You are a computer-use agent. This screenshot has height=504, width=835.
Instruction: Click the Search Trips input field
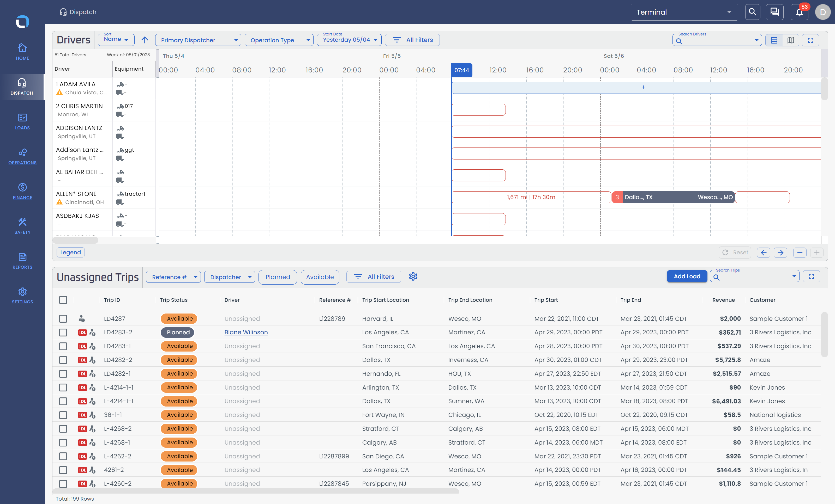755,276
